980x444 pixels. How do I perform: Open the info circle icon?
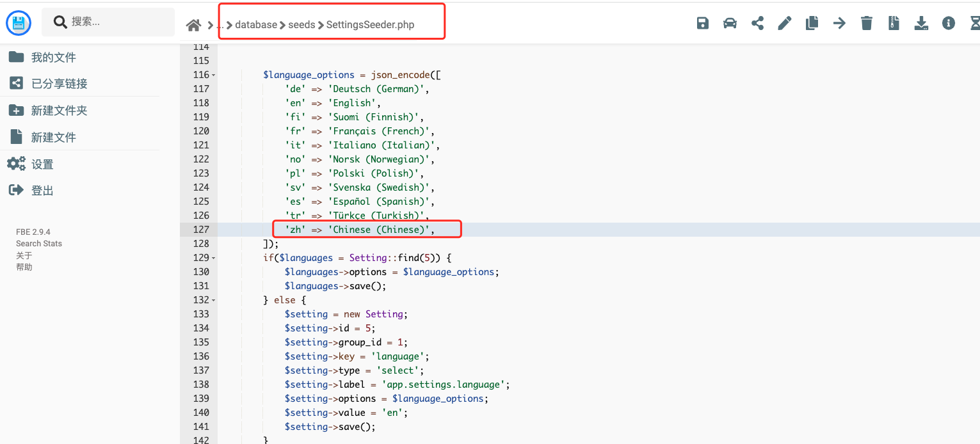tap(949, 24)
